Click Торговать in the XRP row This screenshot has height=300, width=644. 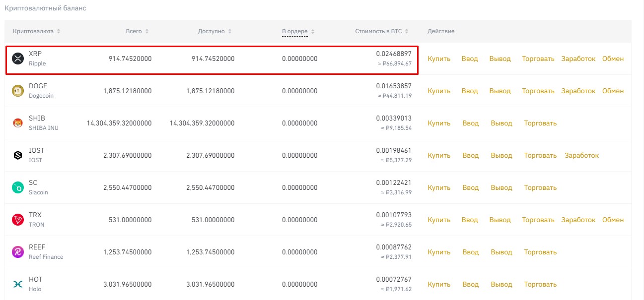538,59
